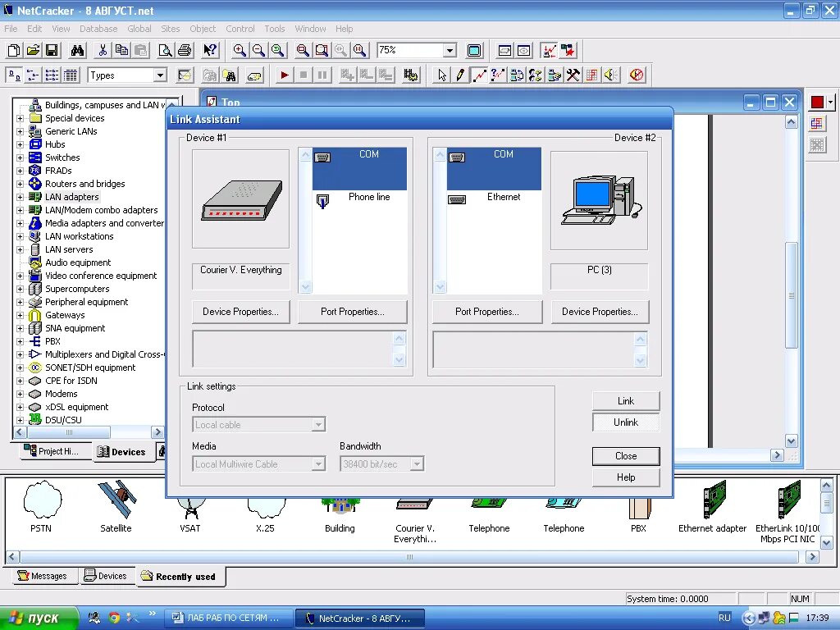Click the Link button in Link Assistant
The width and height of the screenshot is (840, 630).
626,400
